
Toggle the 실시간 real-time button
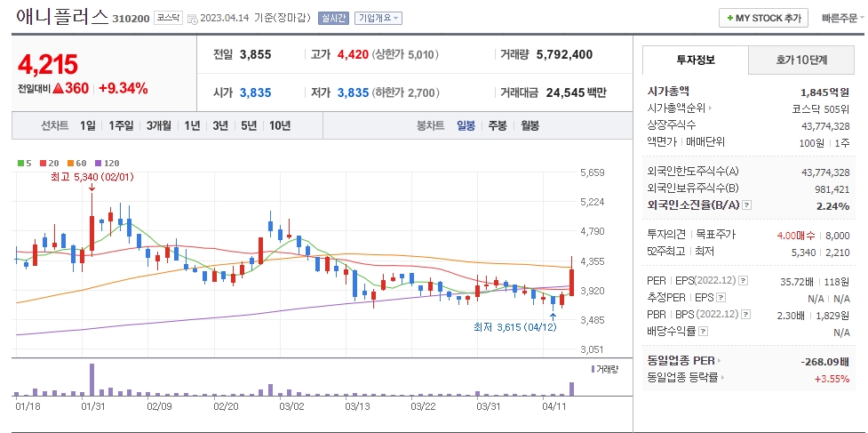pyautogui.click(x=332, y=18)
